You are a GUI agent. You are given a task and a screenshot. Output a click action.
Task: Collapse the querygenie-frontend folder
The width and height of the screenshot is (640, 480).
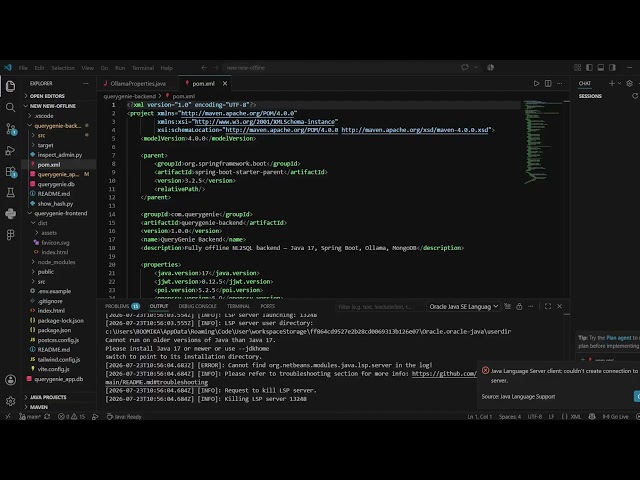pos(60,213)
